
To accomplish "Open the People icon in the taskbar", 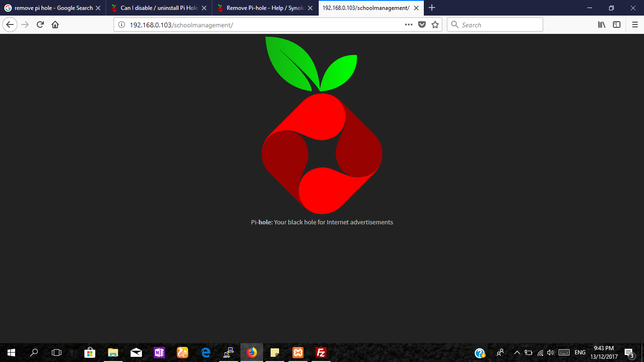I will coord(500,353).
